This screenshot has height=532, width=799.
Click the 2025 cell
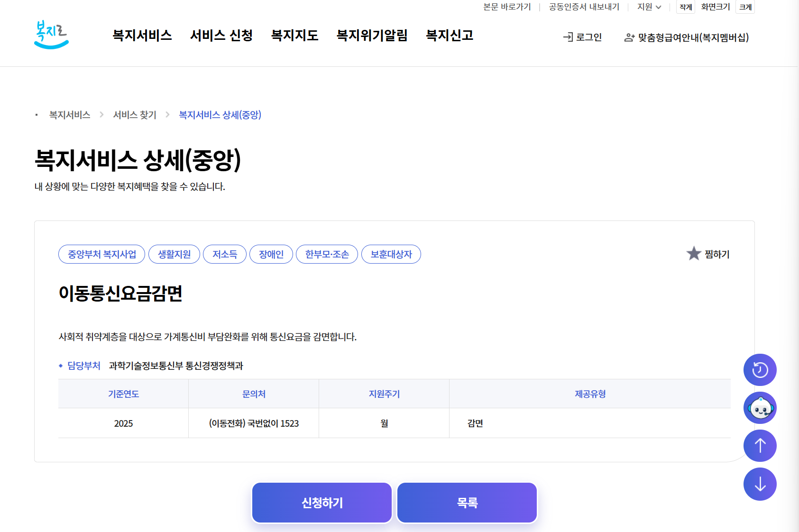point(123,423)
